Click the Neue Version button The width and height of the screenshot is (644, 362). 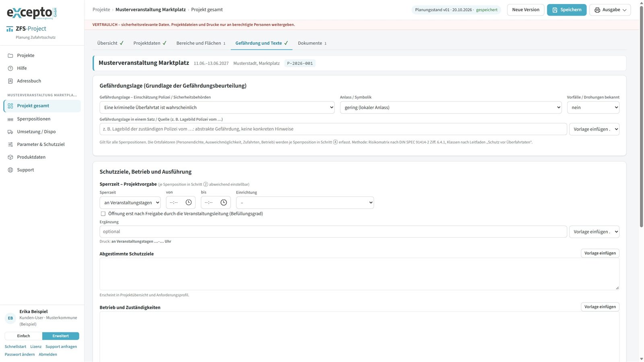point(526,10)
